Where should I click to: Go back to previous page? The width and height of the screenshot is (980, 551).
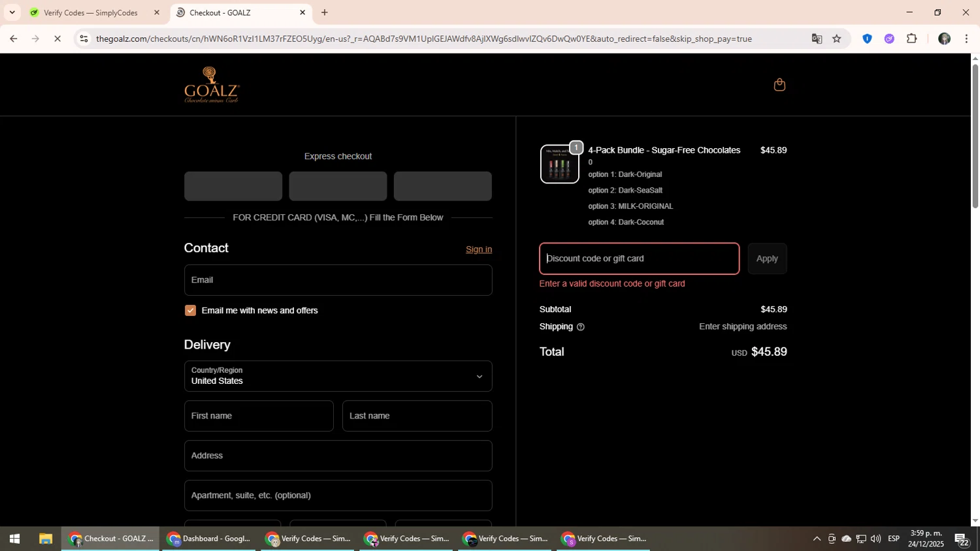[13, 39]
